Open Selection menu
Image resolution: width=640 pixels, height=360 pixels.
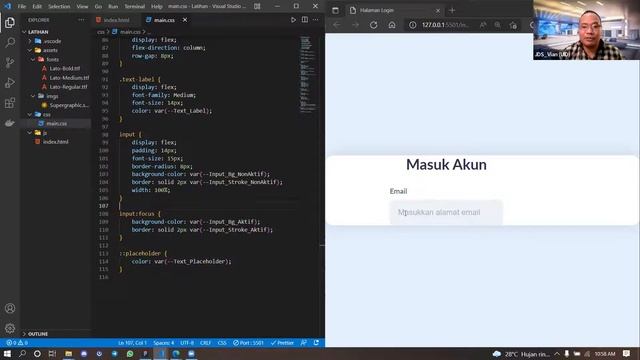pyautogui.click(x=59, y=7)
